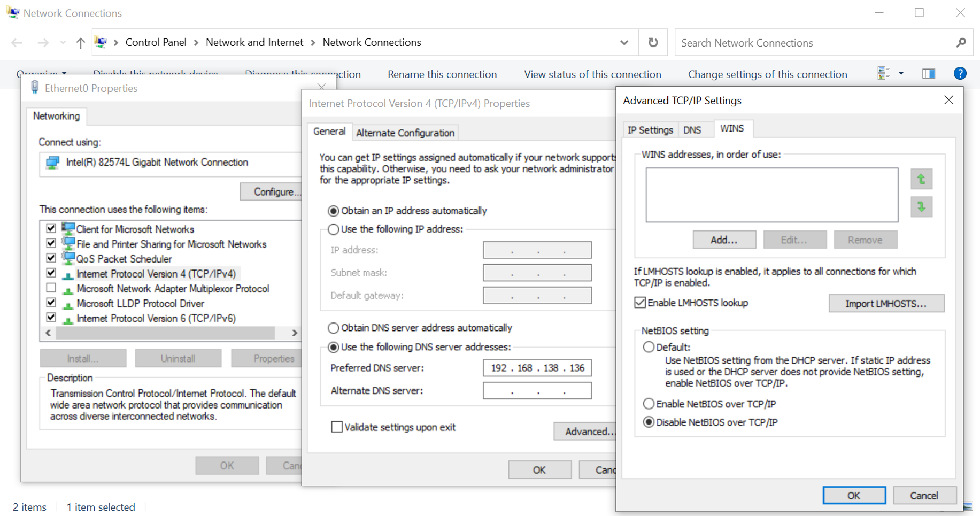
Task: Click Add to enter a WINS address
Action: 724,240
